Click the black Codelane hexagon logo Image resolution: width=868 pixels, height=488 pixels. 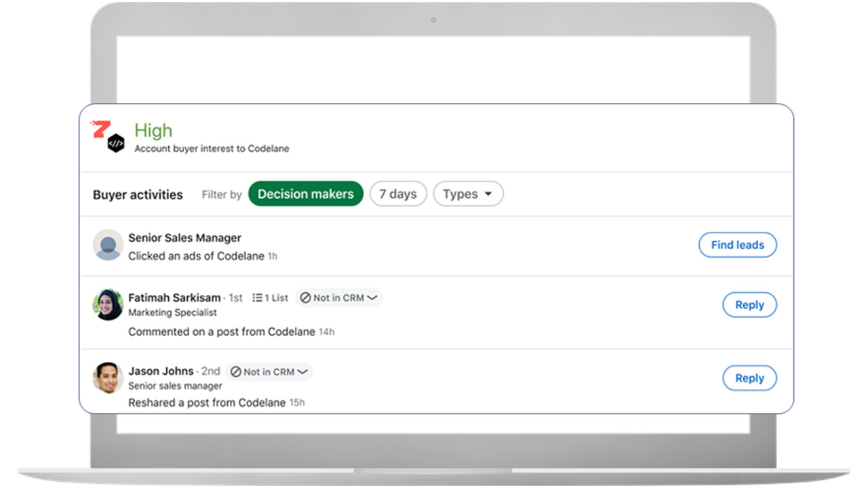[x=117, y=143]
